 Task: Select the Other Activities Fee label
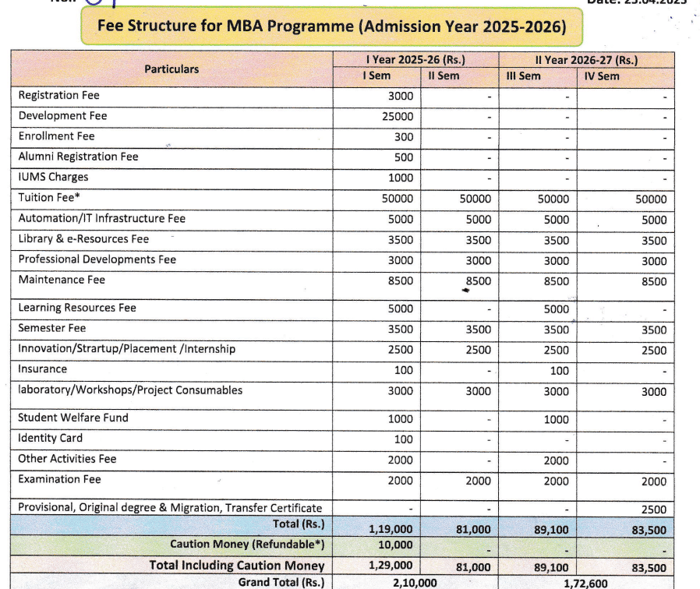[67, 459]
